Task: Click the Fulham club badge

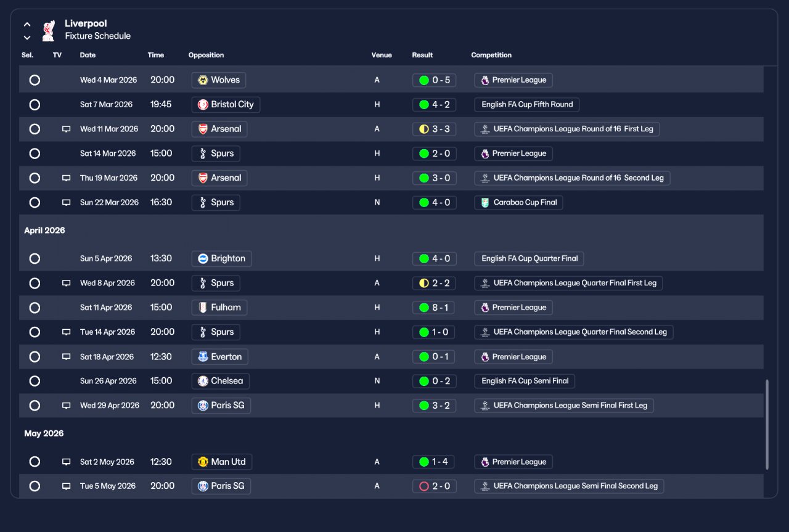Action: pos(203,308)
